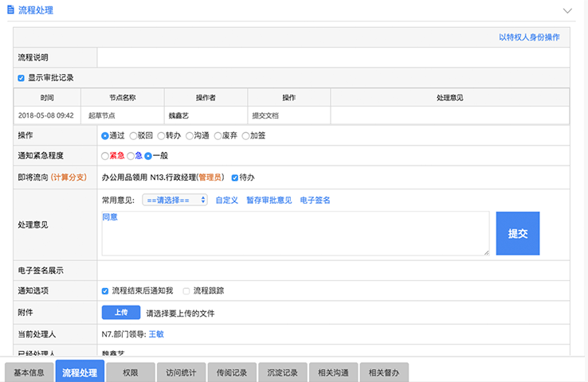Open the 自定义 opinion link
This screenshot has width=588, height=382.
227,200
